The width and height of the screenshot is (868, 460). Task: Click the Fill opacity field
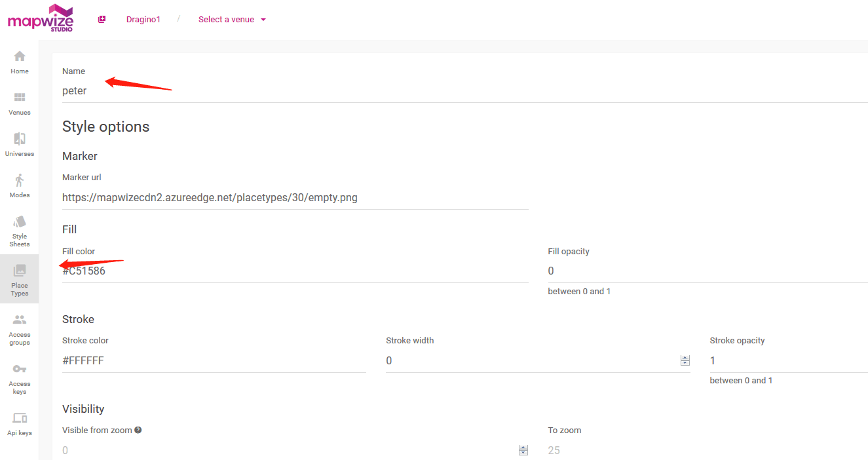(x=708, y=271)
